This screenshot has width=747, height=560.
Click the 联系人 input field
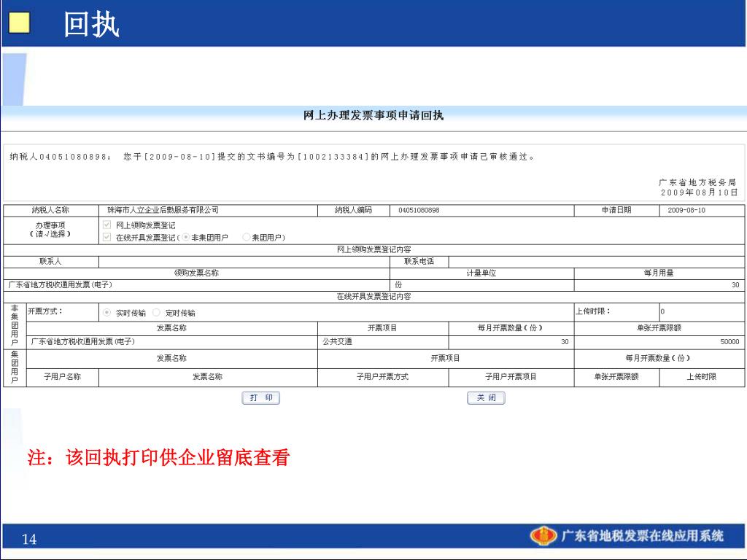[x=244, y=262]
